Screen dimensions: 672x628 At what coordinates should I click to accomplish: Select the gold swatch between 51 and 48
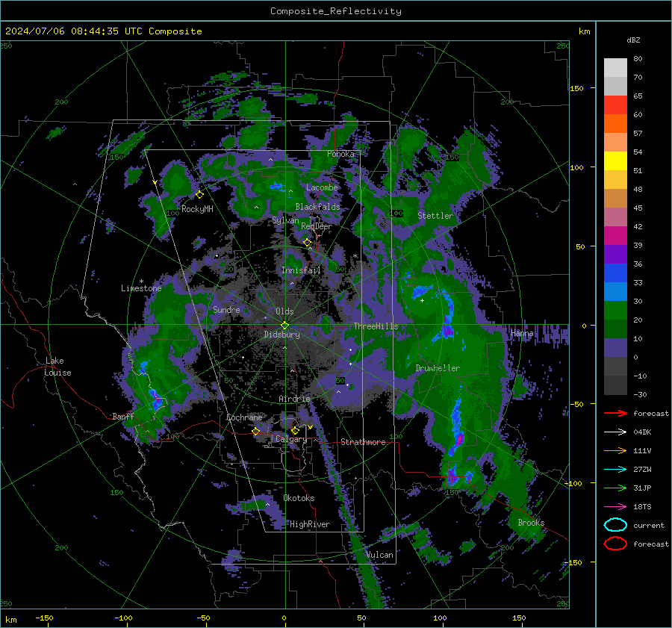(x=615, y=180)
